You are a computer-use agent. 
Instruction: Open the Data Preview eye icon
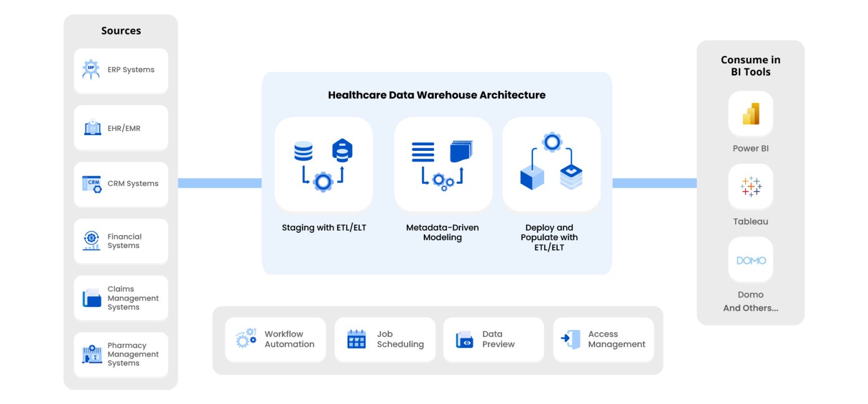coord(464,339)
